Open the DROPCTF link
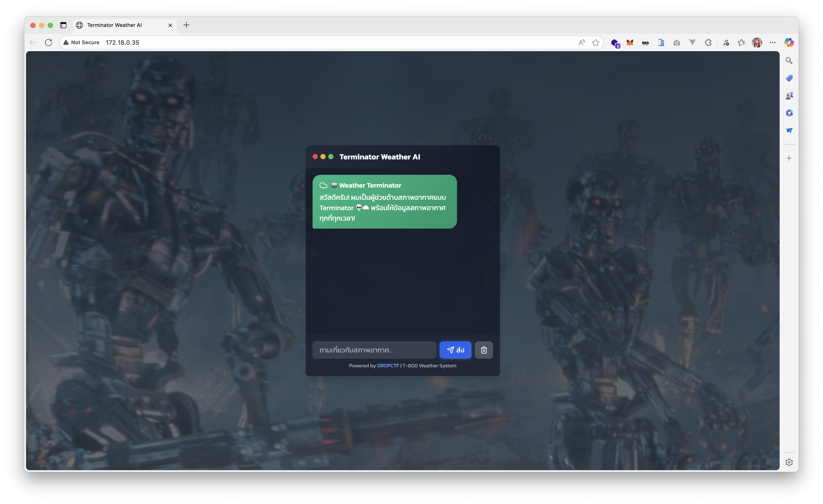The width and height of the screenshot is (823, 504). click(388, 365)
